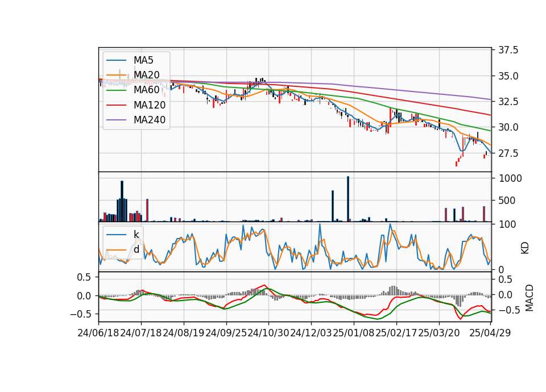
Task: Click the 24/08/19 date label
Action: point(184,333)
